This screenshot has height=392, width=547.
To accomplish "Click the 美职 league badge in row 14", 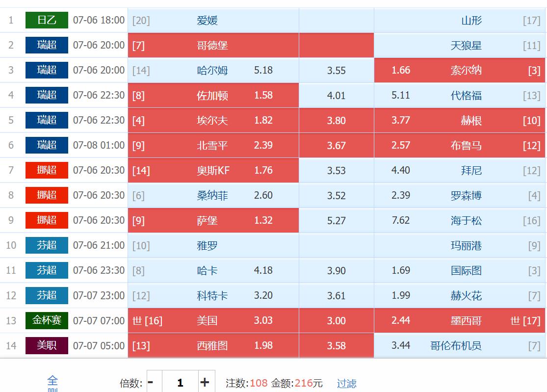I will coord(47,345).
